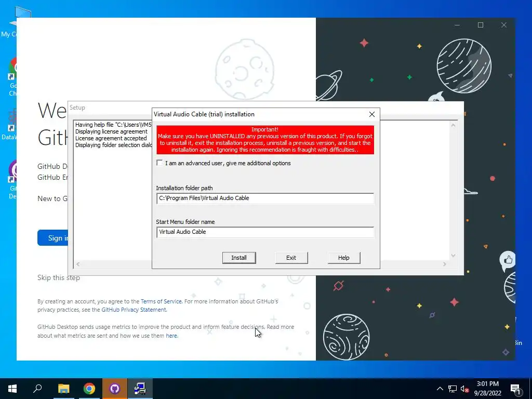Click the Setup log scroll up arrow

point(453,125)
